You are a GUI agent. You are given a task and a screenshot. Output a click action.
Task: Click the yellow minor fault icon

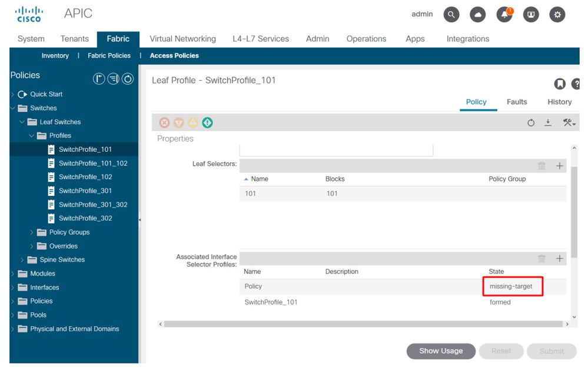pyautogui.click(x=192, y=122)
